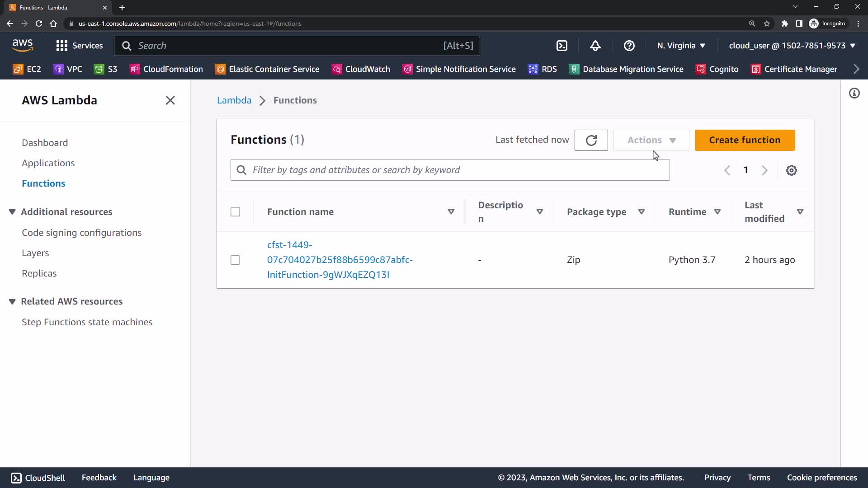
Task: Open the Services grid menu
Action: pyautogui.click(x=79, y=46)
